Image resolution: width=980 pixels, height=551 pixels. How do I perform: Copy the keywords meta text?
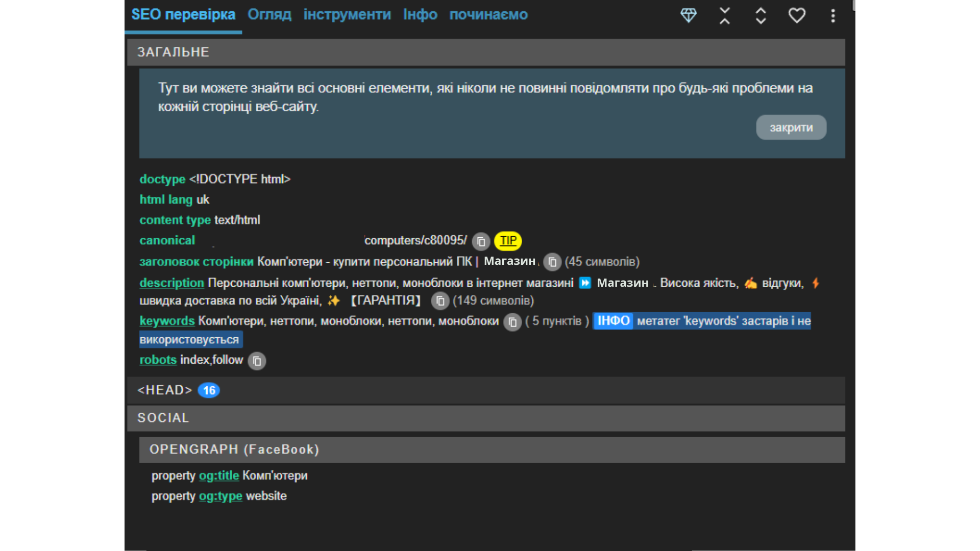tap(512, 322)
